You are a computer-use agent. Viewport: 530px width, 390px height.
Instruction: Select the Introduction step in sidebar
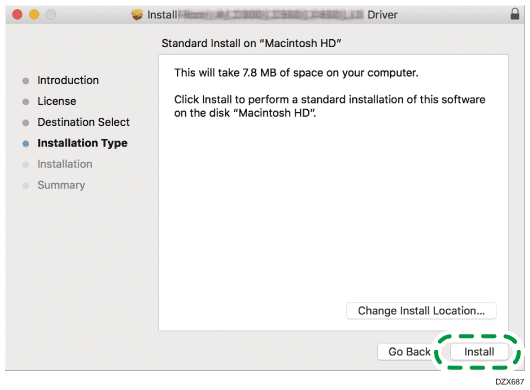[x=68, y=80]
